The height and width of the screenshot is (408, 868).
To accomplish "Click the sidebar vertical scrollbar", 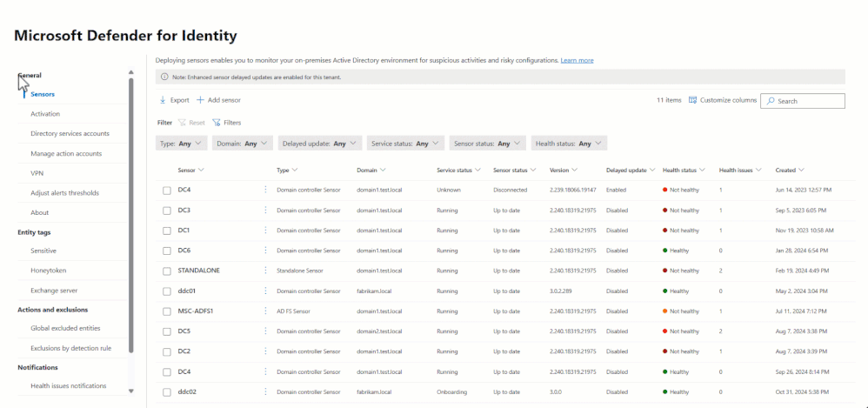I will [131, 216].
